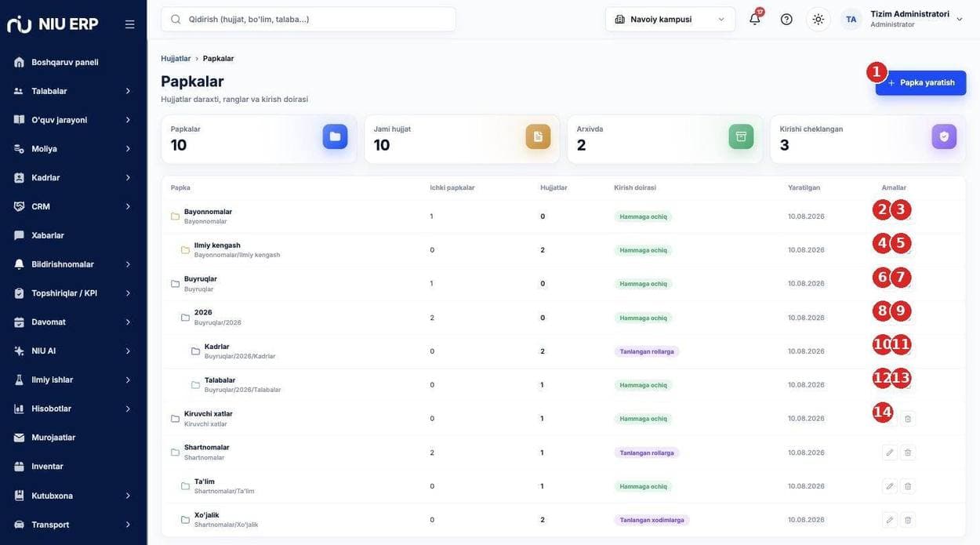Delete the Ta'lim folder

908,486
